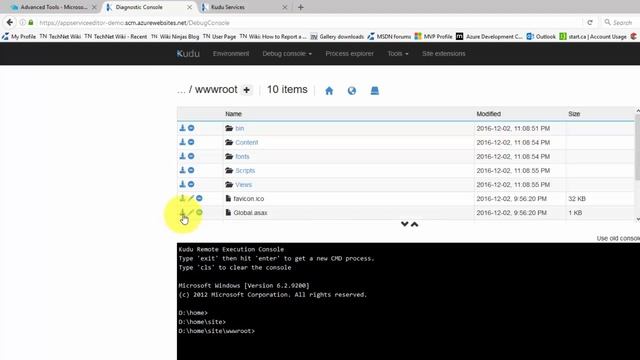640x360 pixels.
Task: Open the bin folder
Action: [x=240, y=128]
